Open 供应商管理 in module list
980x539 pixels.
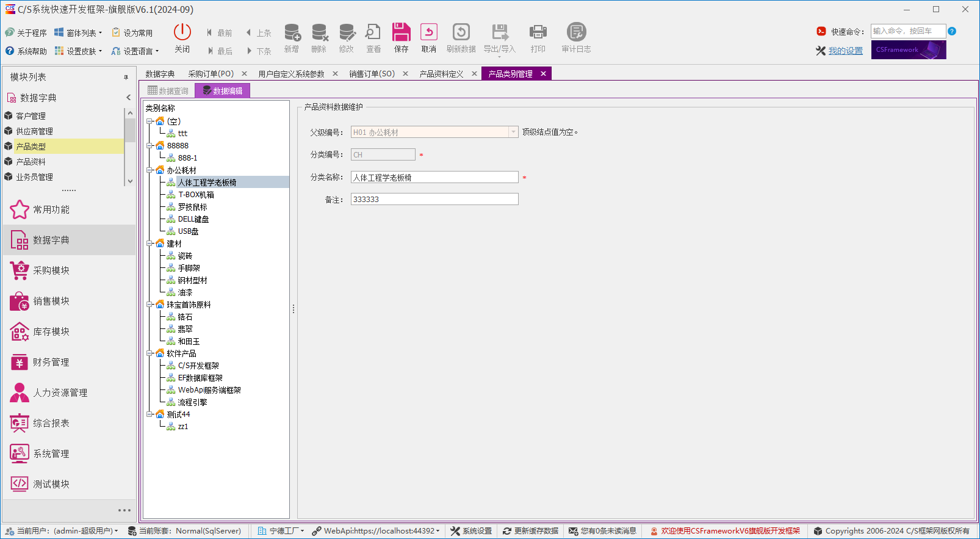tap(34, 131)
